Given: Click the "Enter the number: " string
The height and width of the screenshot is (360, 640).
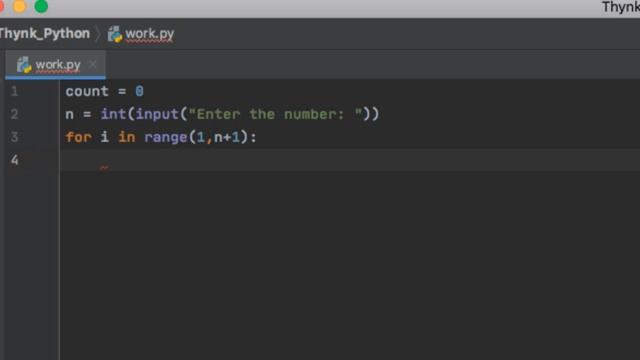Looking at the screenshot, I should [x=275, y=114].
